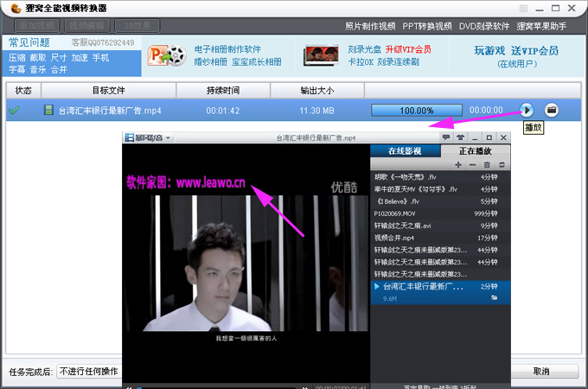Select 胡歌《一吻天荒》.flv in the playlist
The image size is (588, 389).
click(440, 177)
